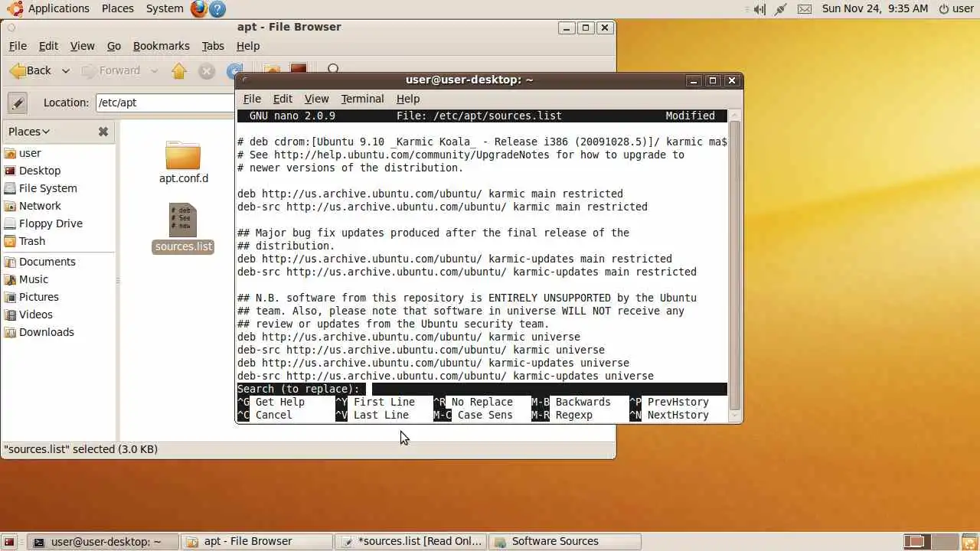This screenshot has width=980, height=551.
Task: Click the Trash icon in bottom panel
Action: pos(969,542)
